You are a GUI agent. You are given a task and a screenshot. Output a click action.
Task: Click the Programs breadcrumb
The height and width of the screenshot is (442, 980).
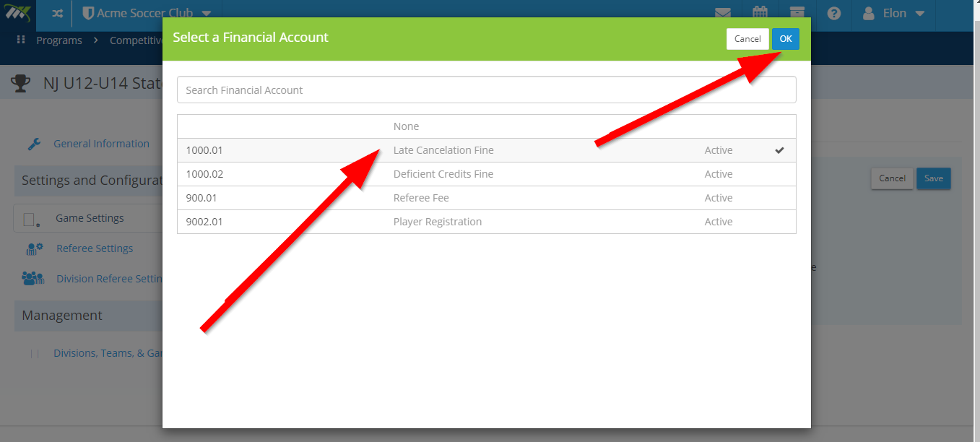point(59,40)
